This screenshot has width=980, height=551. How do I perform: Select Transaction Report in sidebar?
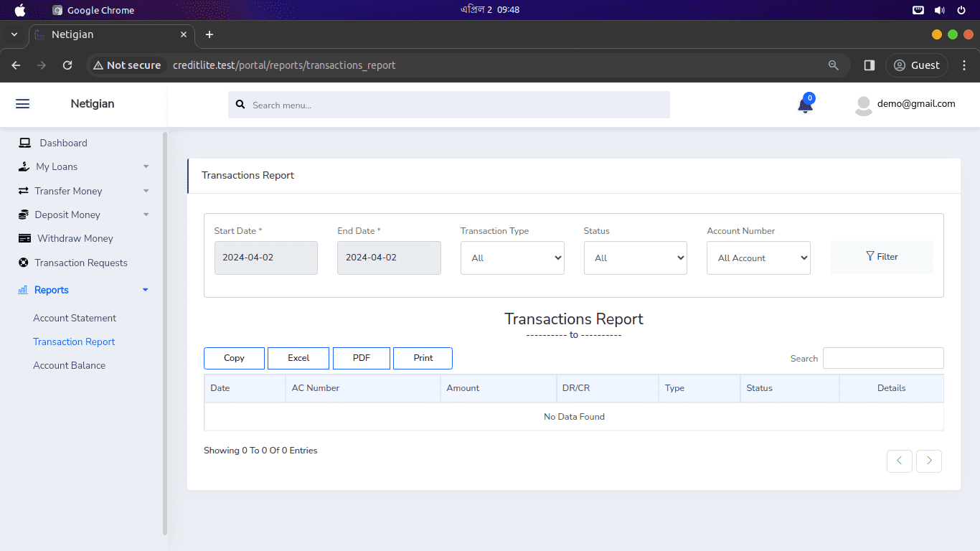tap(74, 342)
